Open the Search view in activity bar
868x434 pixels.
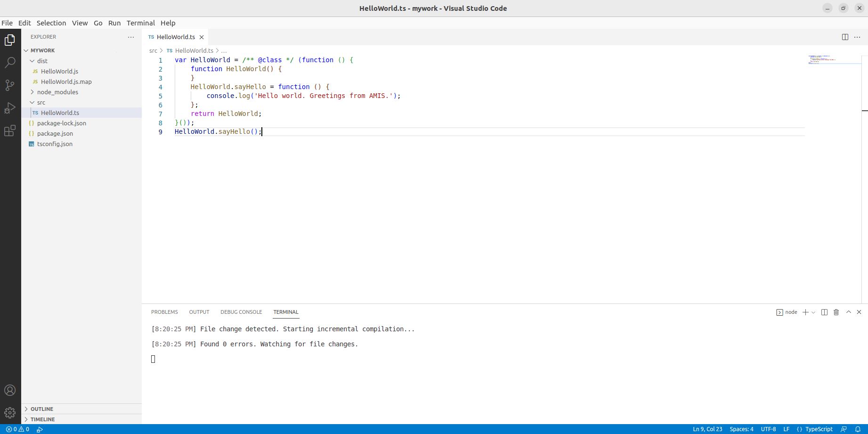[10, 63]
